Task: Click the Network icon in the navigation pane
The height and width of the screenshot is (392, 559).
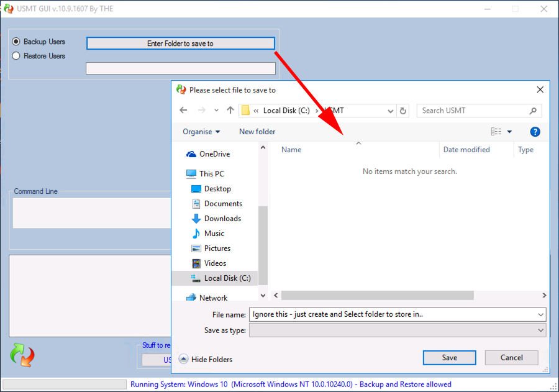Action: 191,298
